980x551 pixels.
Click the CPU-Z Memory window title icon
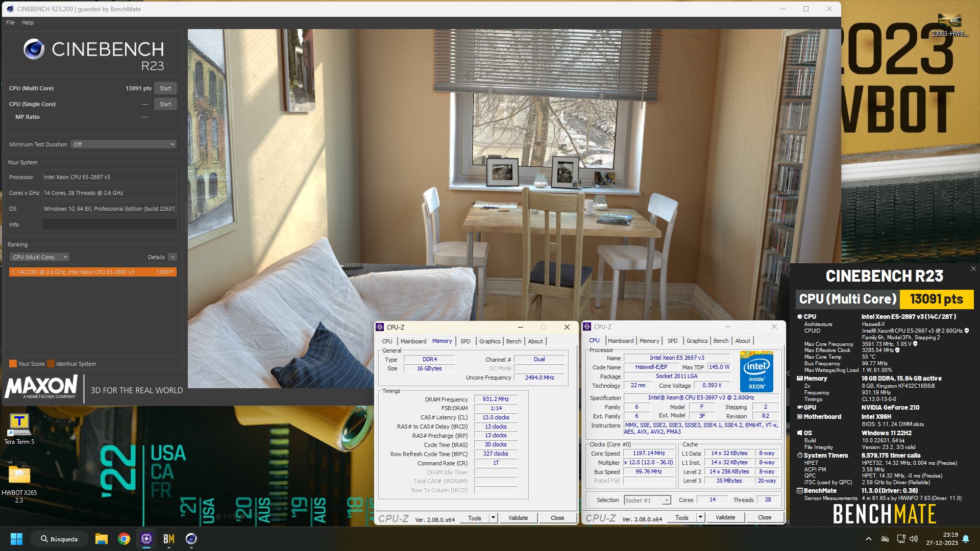[380, 327]
